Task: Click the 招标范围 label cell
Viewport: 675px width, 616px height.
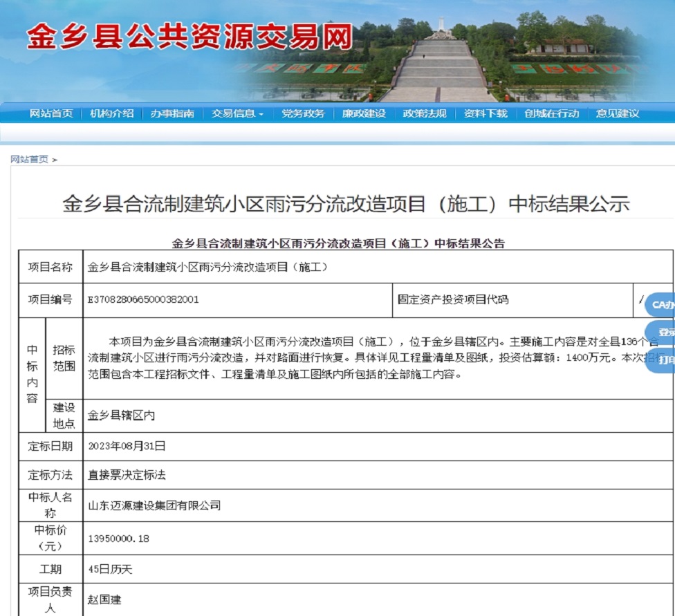Action: [64, 358]
